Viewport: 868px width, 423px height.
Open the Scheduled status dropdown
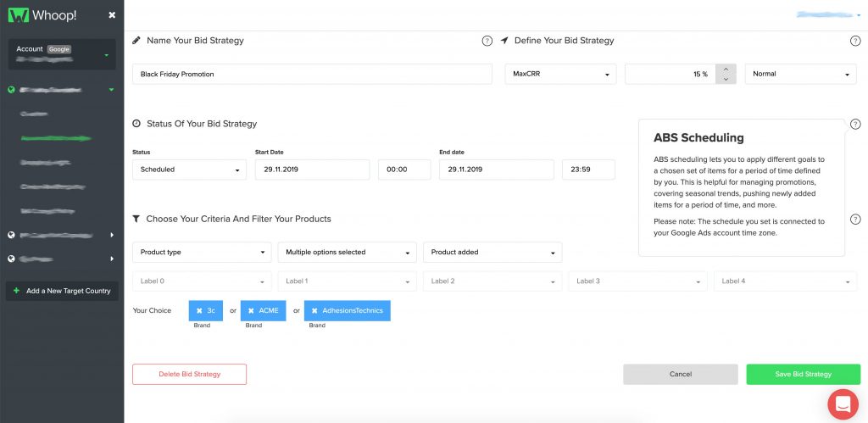189,170
